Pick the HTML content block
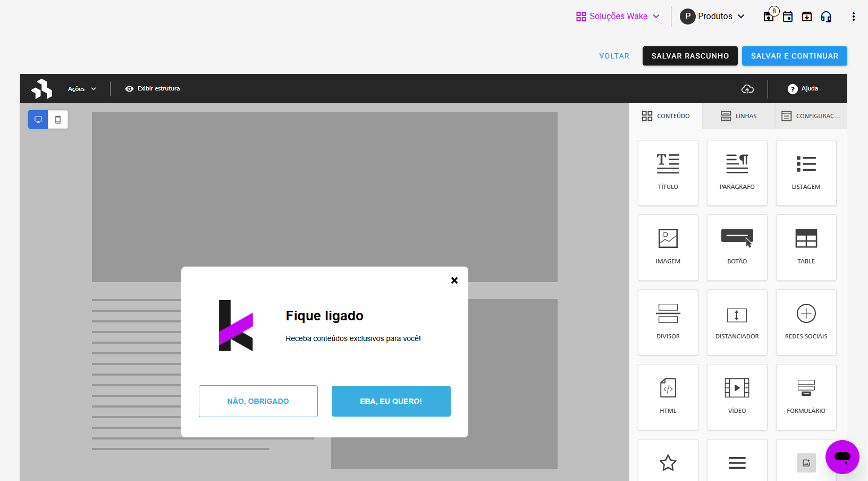 [668, 396]
